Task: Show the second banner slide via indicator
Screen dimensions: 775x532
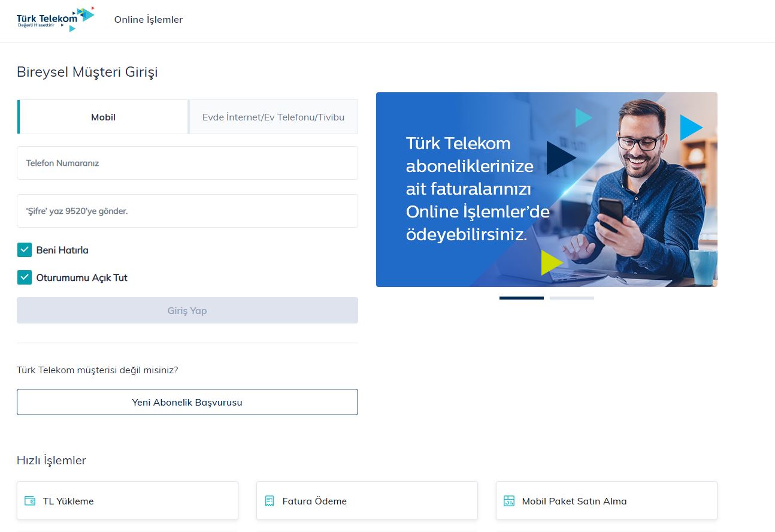Action: (571, 298)
